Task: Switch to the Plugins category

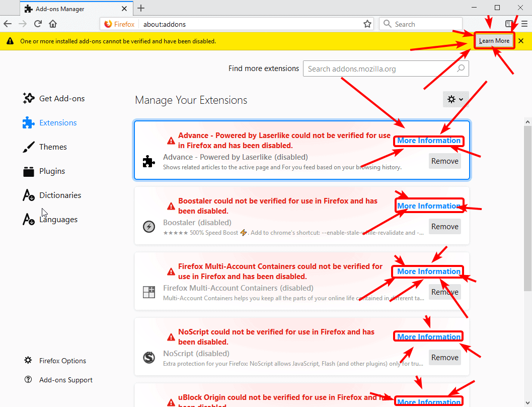Action: click(44, 171)
